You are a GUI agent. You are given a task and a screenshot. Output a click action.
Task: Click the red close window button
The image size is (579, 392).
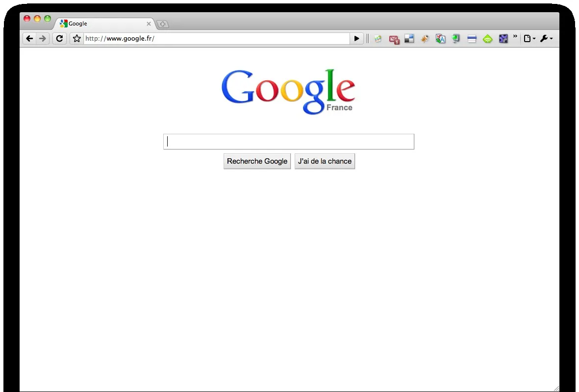coord(27,19)
